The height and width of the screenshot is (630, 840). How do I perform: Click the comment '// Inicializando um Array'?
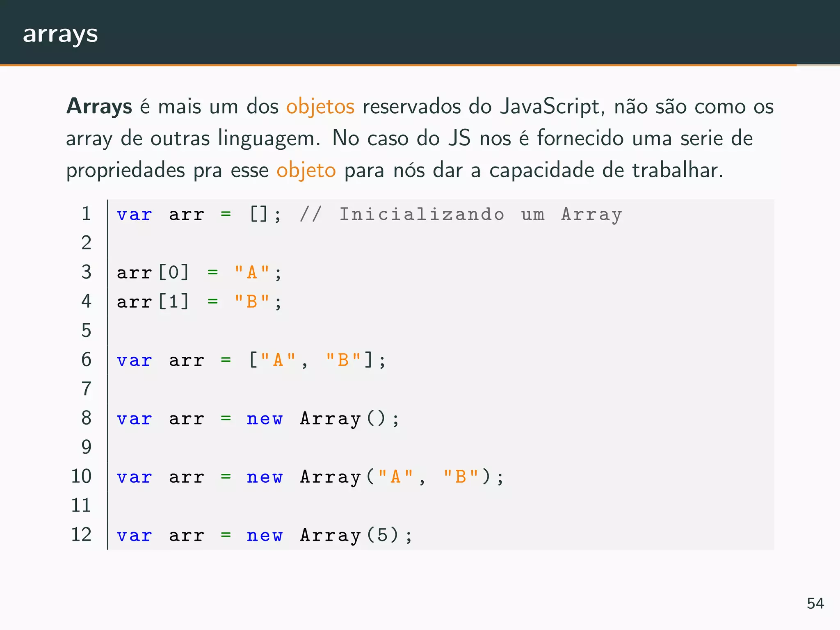pos(461,215)
